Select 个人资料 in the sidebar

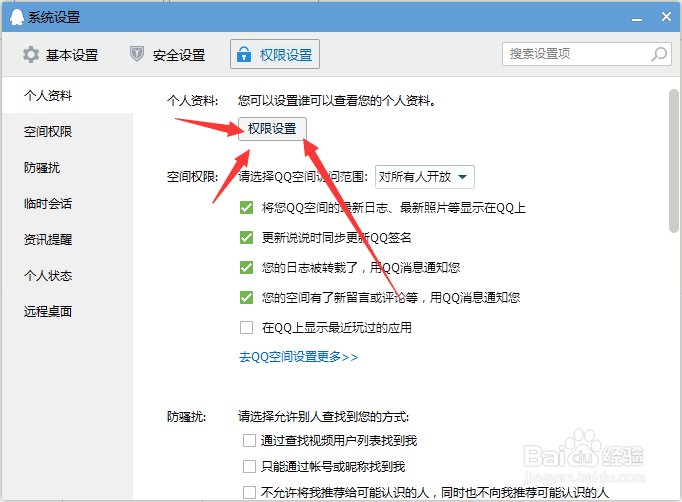67,95
